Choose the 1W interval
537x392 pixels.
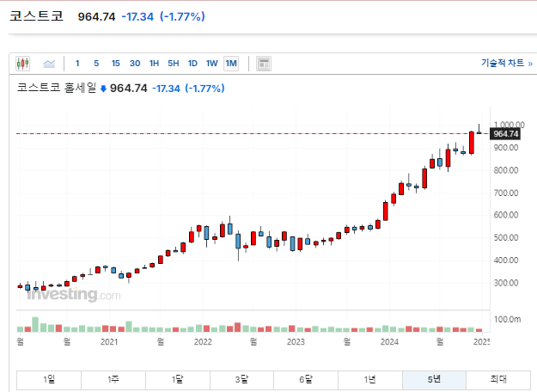click(x=211, y=64)
